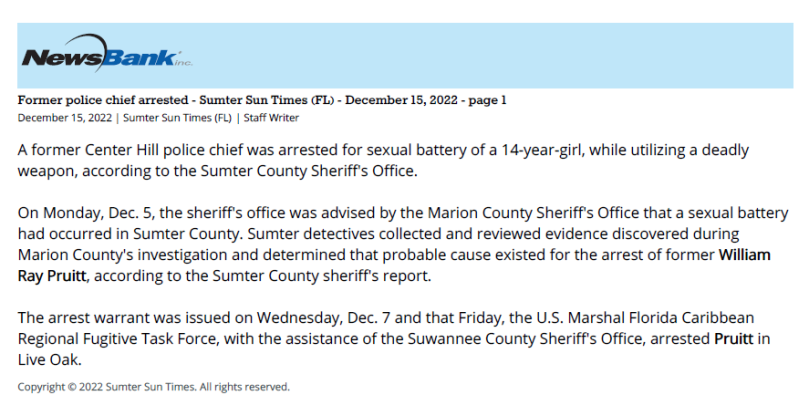The width and height of the screenshot is (809, 416).
Task: Click the article title "Former police chief arrested"
Action: click(103, 100)
